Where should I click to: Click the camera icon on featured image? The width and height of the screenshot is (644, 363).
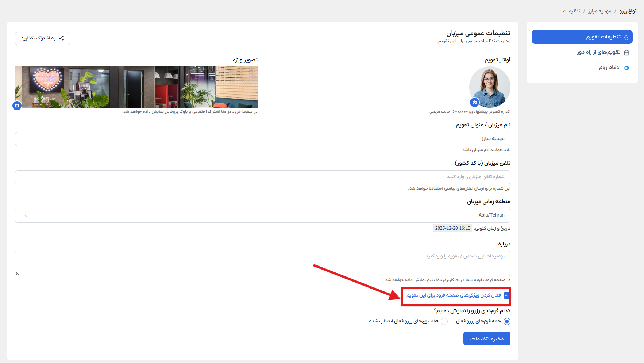(17, 106)
